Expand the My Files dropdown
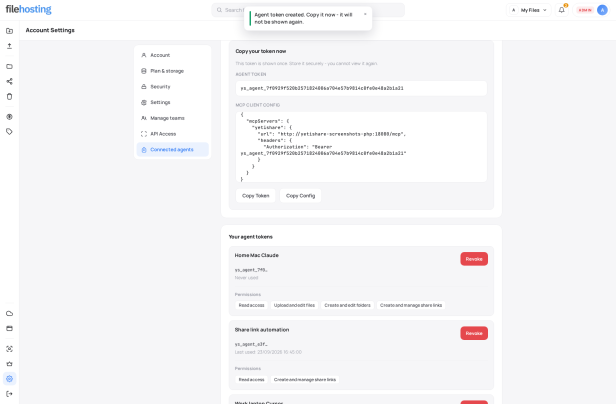Viewport: 616px width, 404px height. tap(529, 10)
